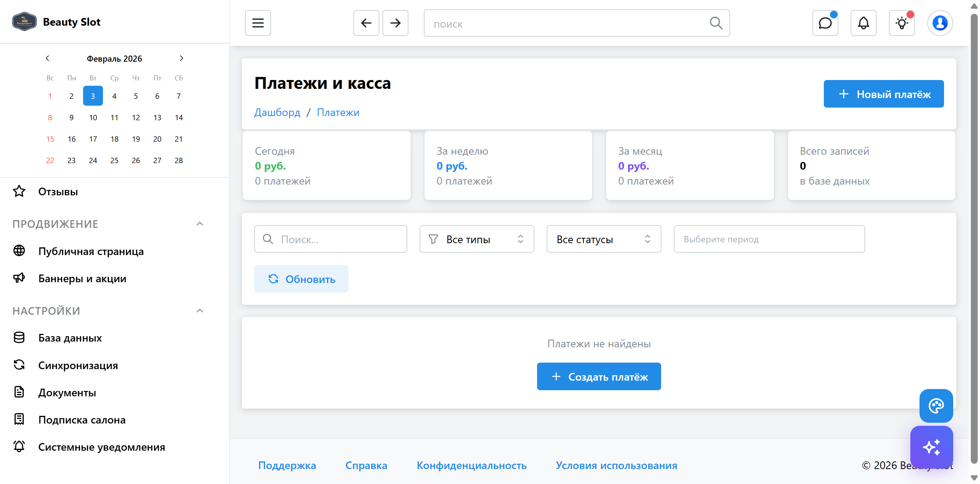Image resolution: width=980 pixels, height=484 pixels.
Task: Click the Новый платёж button
Action: point(883,94)
